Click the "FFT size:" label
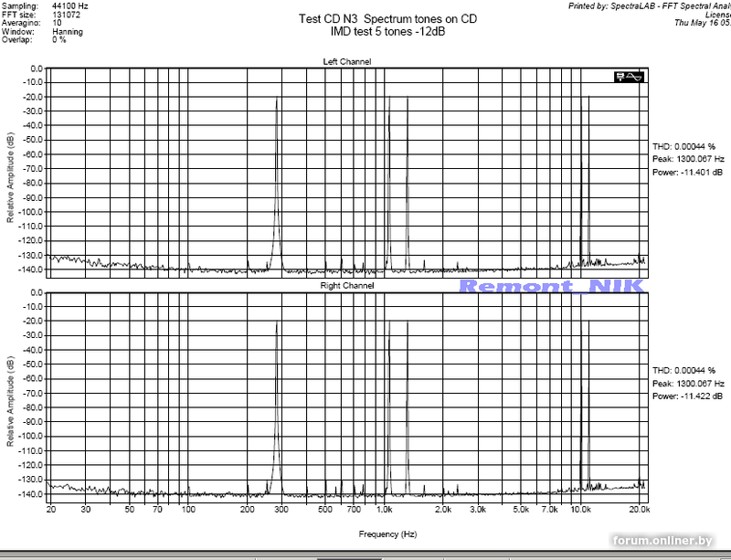731x560 pixels. point(17,15)
